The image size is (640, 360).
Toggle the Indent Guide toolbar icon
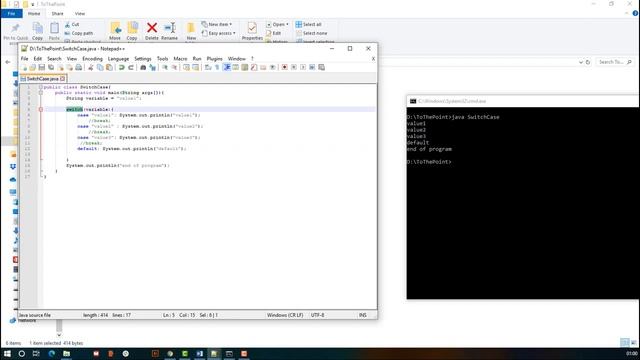coord(227,67)
